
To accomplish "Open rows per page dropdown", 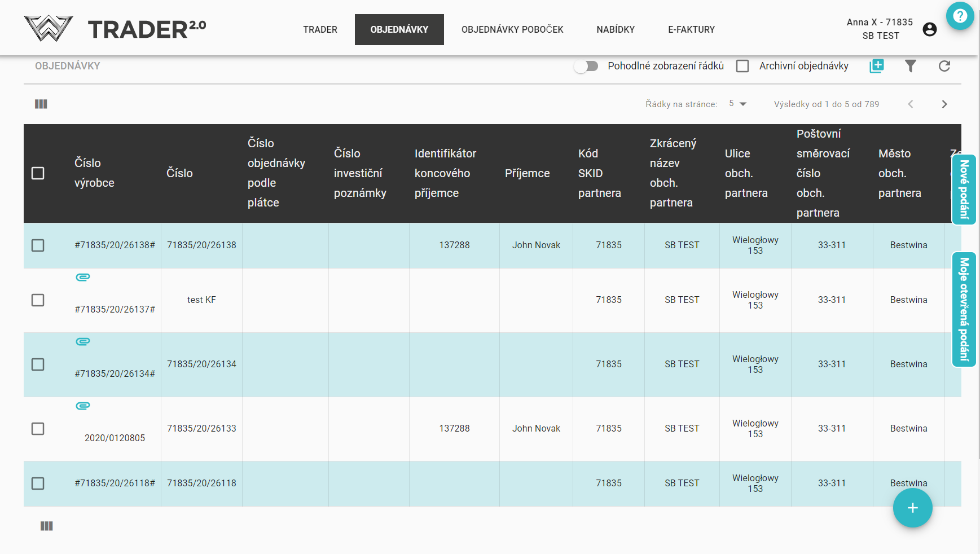I will tap(737, 104).
